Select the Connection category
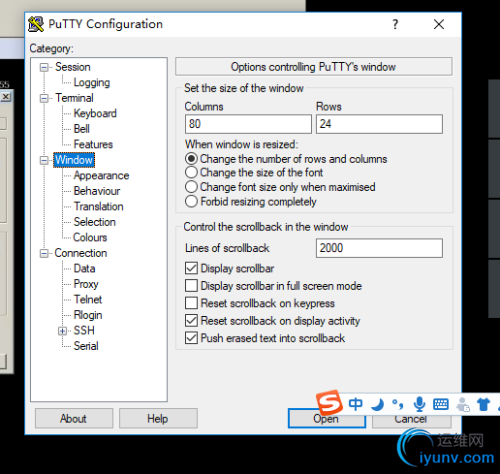 81,253
